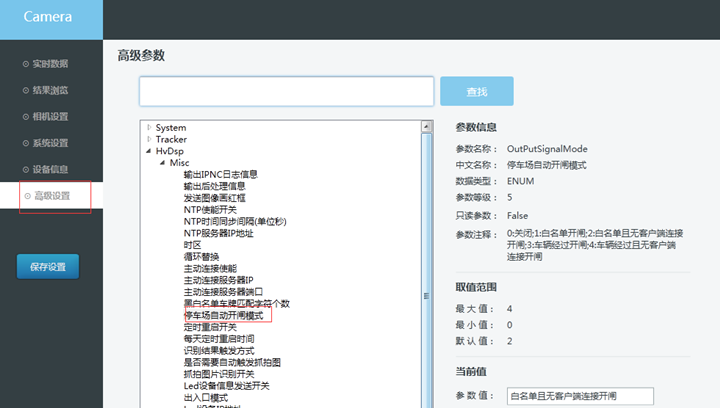Image resolution: width=720 pixels, height=408 pixels.
Task: Select 是否需要自动触发抓拍图 in the tree
Action: click(x=232, y=363)
